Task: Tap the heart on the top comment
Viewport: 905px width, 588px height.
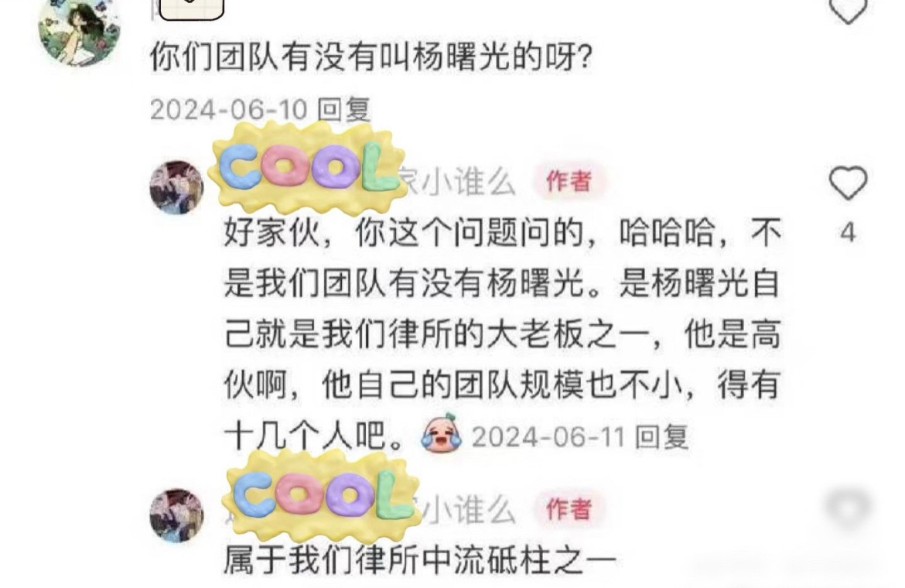Action: pos(848,10)
